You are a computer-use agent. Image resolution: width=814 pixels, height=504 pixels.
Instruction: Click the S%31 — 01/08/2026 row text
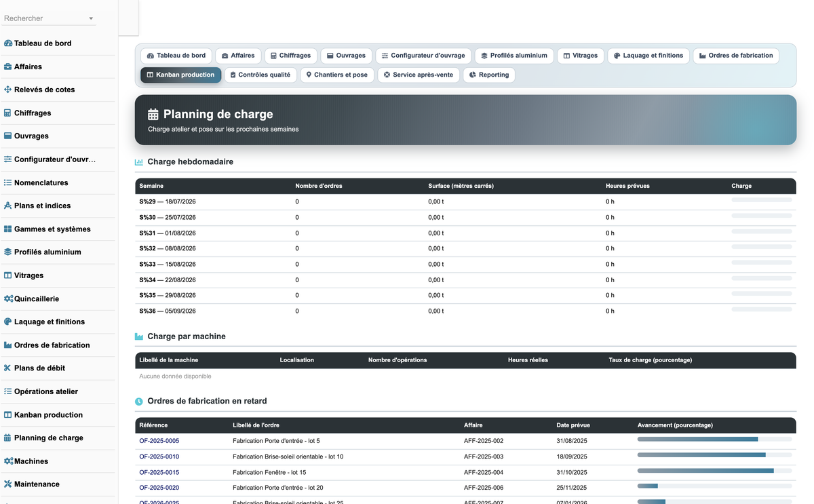click(x=168, y=233)
